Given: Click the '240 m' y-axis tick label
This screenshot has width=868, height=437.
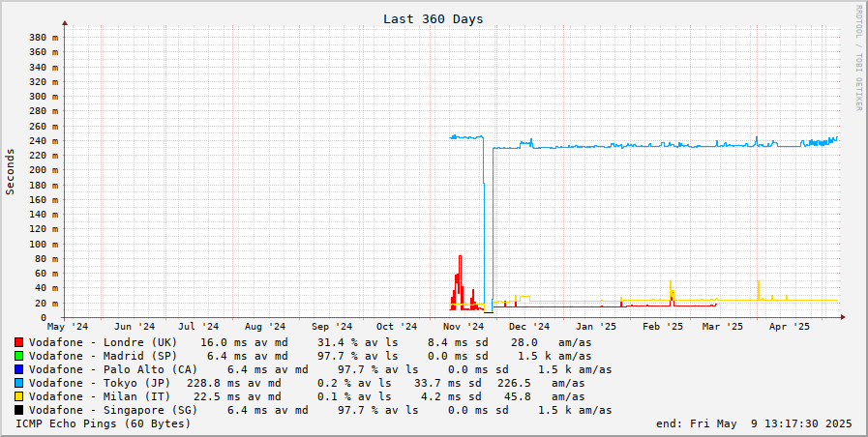Looking at the screenshot, I should 44,140.
